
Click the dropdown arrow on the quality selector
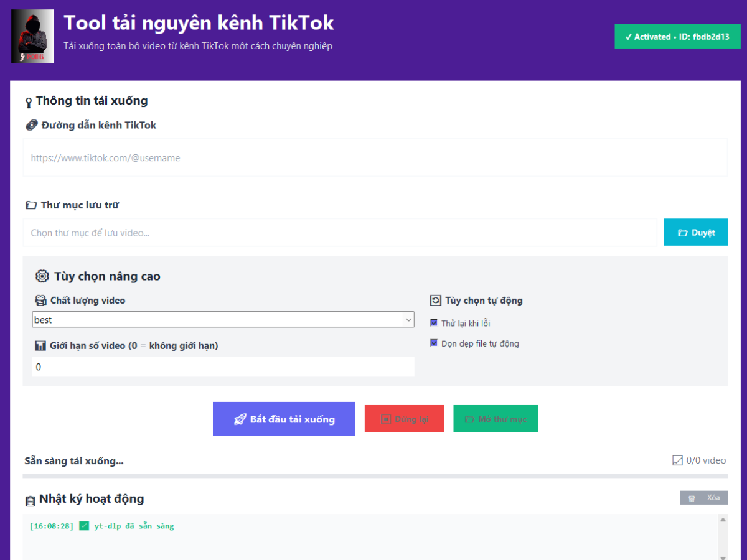[x=409, y=319]
